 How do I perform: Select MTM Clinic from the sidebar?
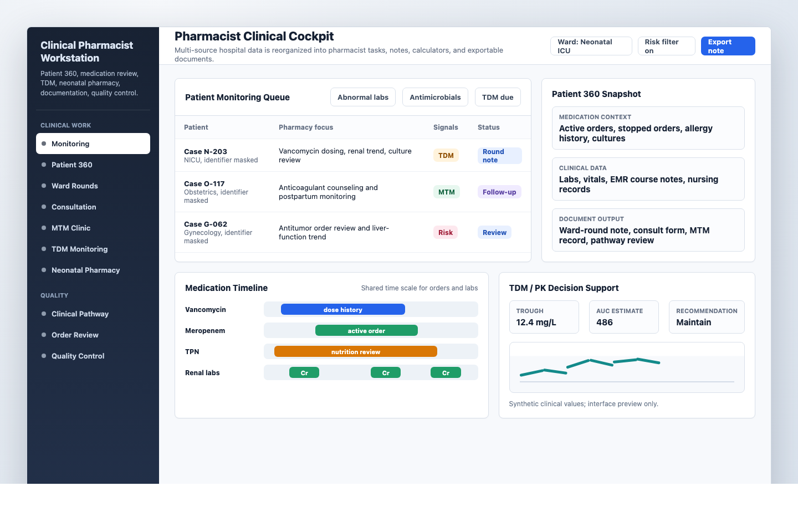point(70,228)
